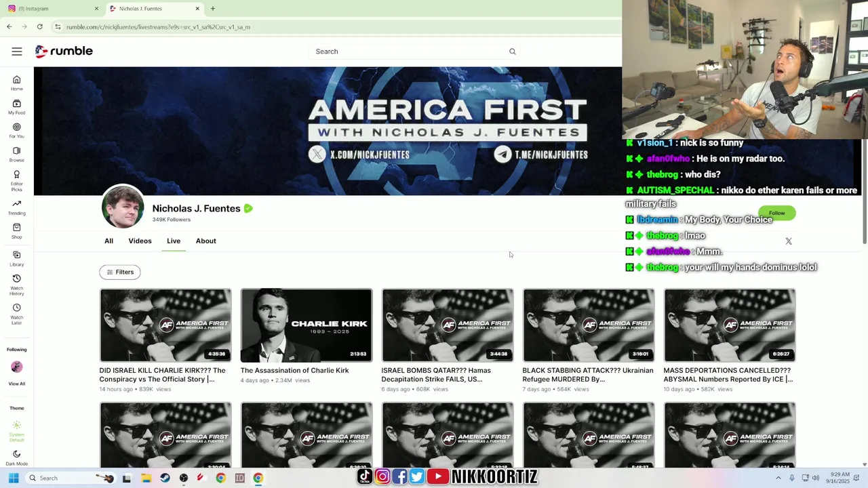Open the Rumble hamburger menu
The image size is (868, 488).
pyautogui.click(x=17, y=52)
